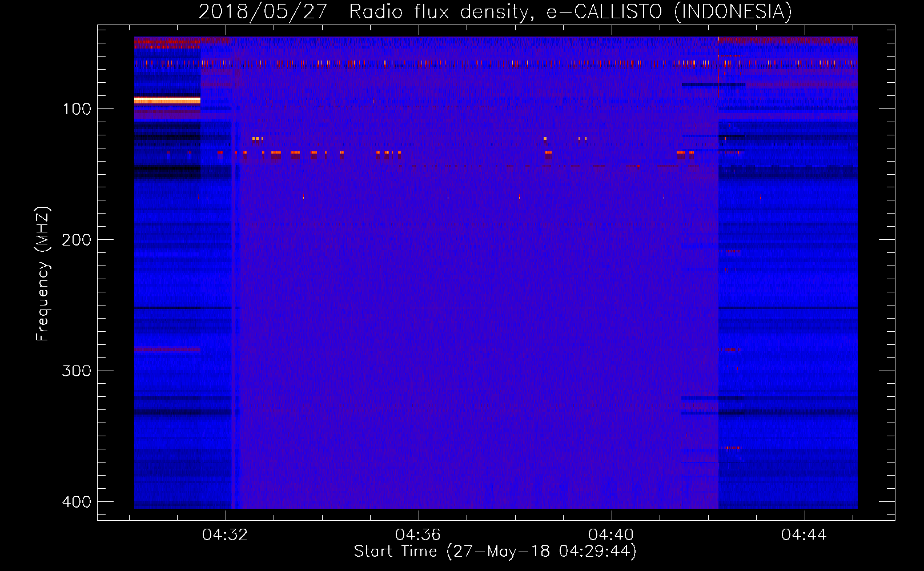
Task: Click the 04:32 time tick label
Action: 225,535
